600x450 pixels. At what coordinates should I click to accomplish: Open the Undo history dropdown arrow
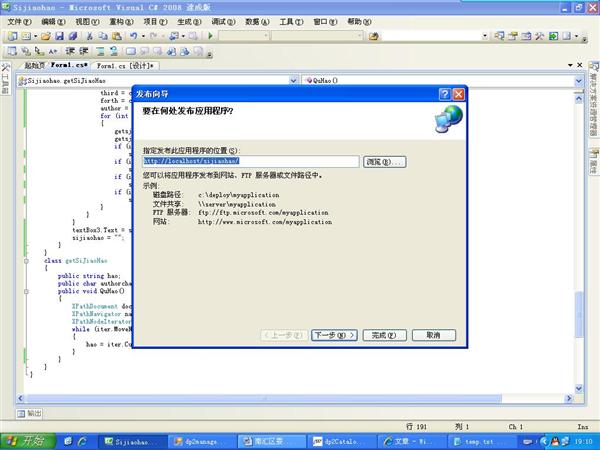point(143,36)
